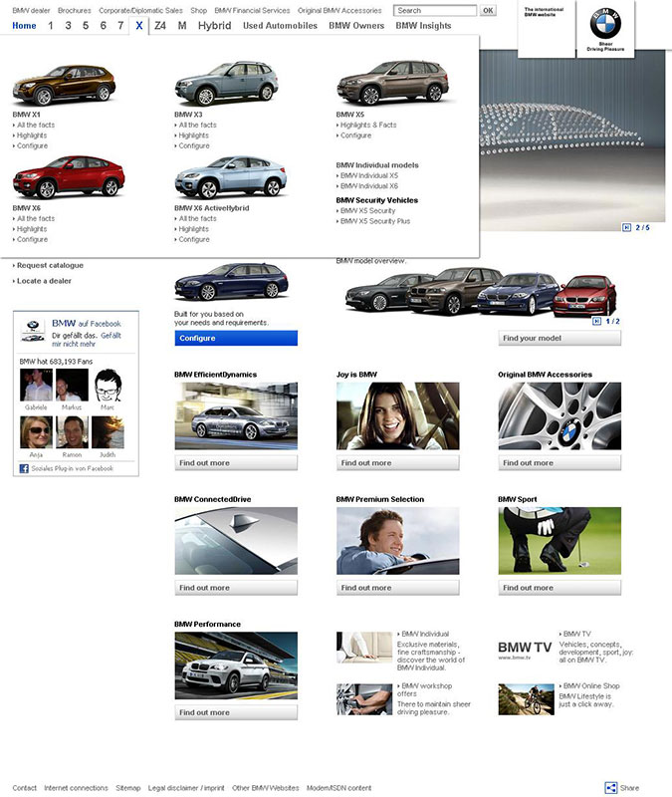Click the BMW X5 car image

tap(392, 82)
